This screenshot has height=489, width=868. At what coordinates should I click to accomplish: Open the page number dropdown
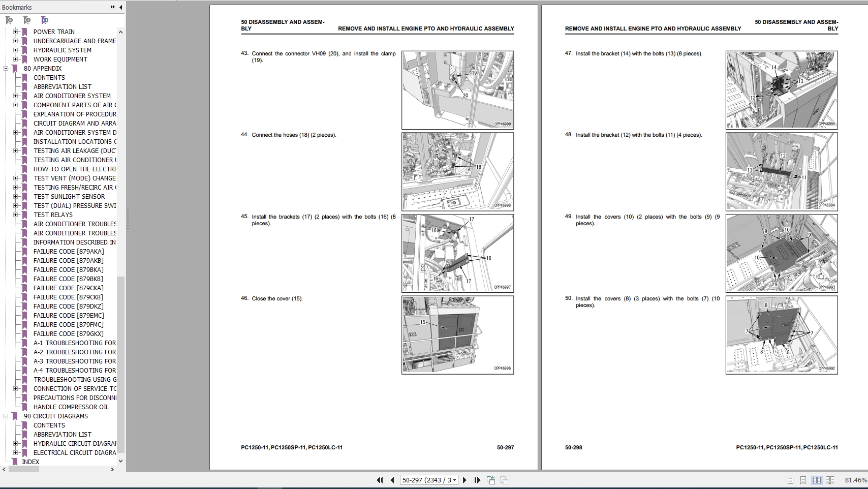click(455, 480)
